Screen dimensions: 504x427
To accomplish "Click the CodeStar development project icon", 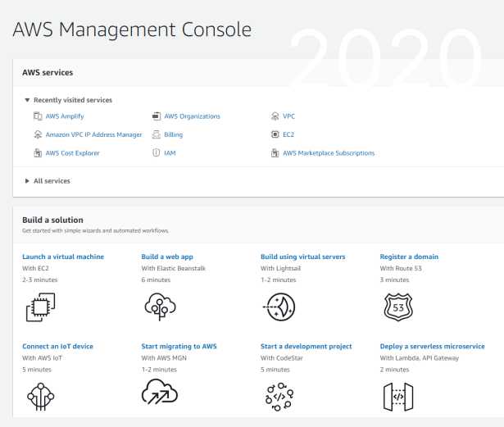I will tap(279, 397).
